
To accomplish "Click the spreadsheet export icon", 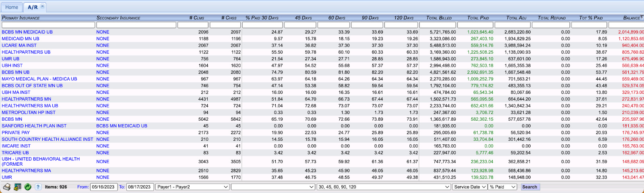I will click(17, 187).
